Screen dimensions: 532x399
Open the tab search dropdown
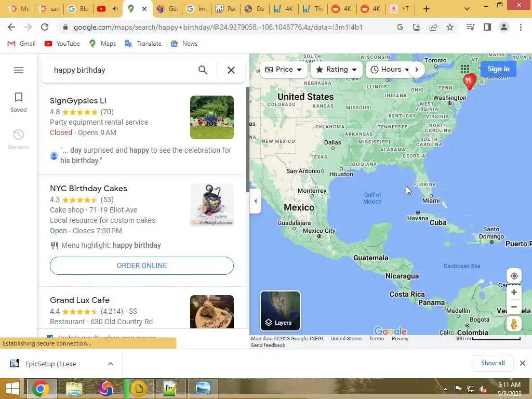(467, 9)
